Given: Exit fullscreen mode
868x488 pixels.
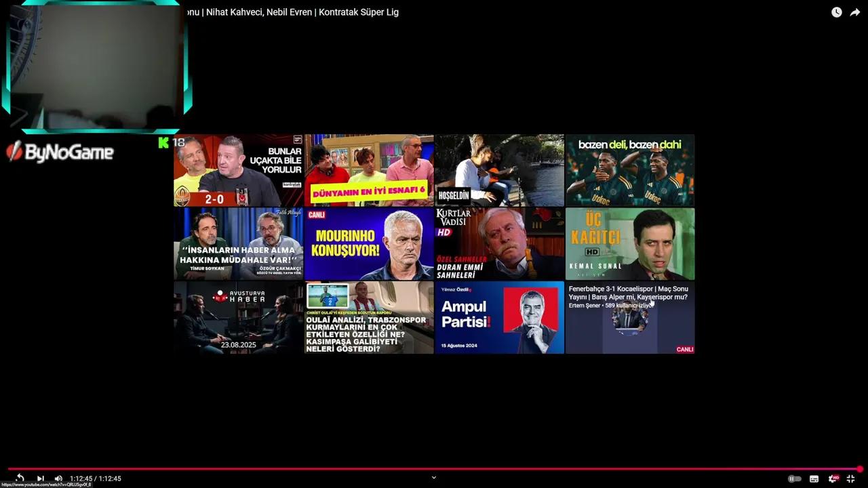Looking at the screenshot, I should click(850, 479).
